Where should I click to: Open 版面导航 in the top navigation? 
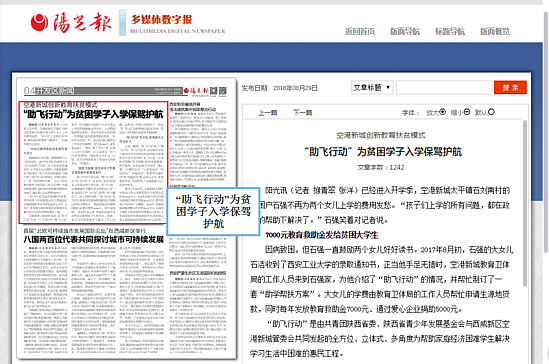click(x=405, y=32)
